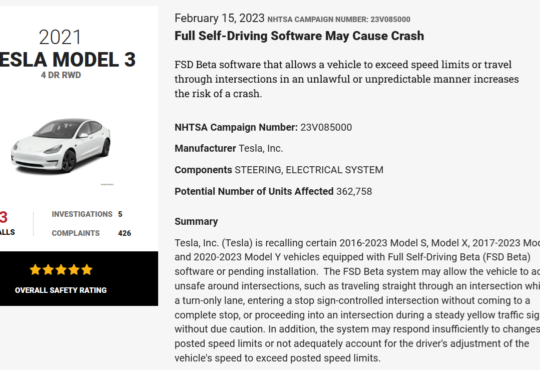Click the Components Steering, Electrical System line
Image resolution: width=540 pixels, height=370 pixels.
pyautogui.click(x=279, y=170)
